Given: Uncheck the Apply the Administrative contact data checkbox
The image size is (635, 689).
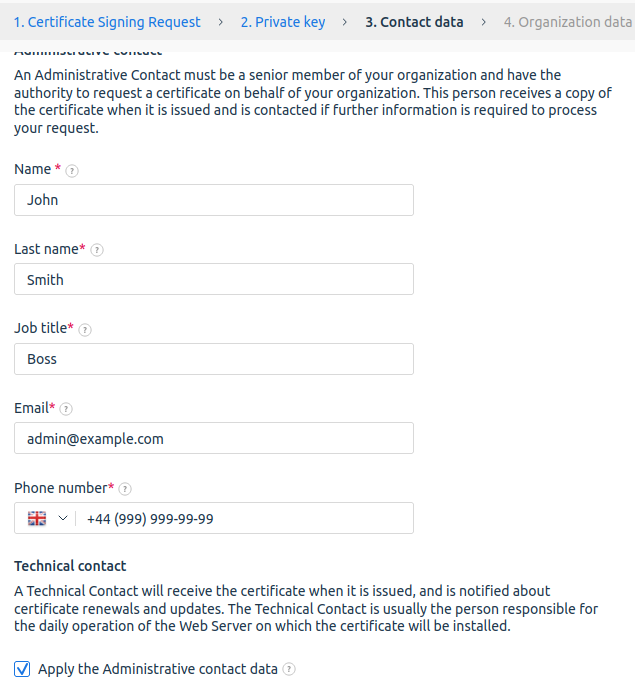Looking at the screenshot, I should pos(22,669).
